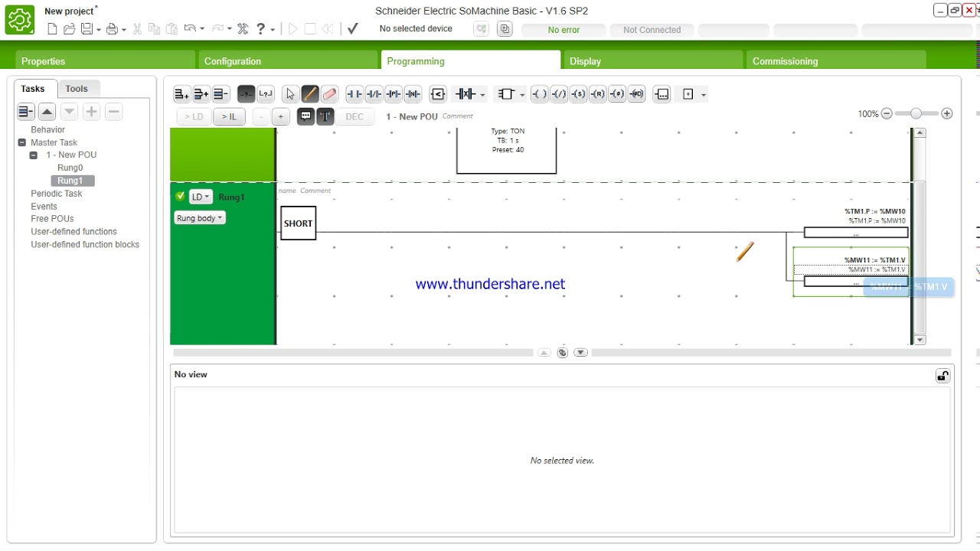Click the No error status indicator
980x551 pixels.
coord(563,30)
